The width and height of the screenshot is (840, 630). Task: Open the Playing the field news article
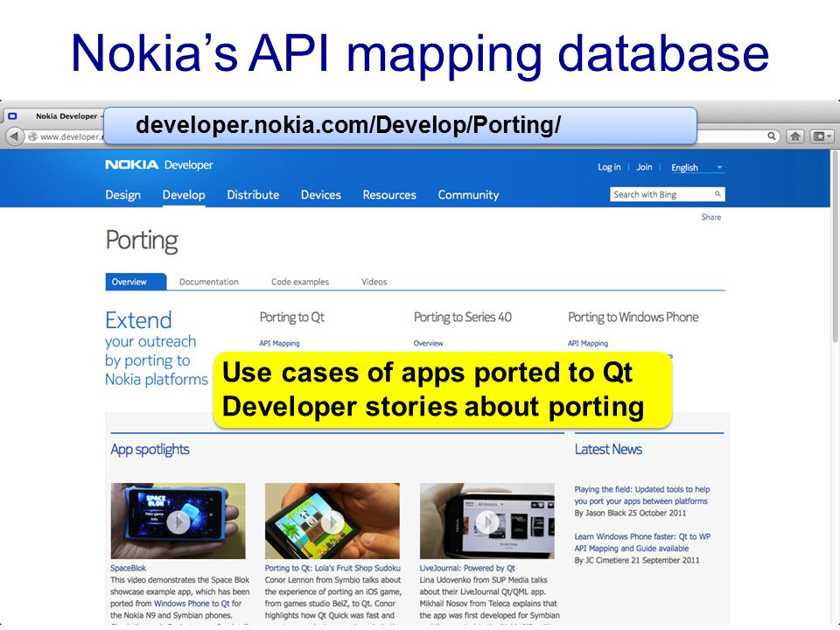641,495
